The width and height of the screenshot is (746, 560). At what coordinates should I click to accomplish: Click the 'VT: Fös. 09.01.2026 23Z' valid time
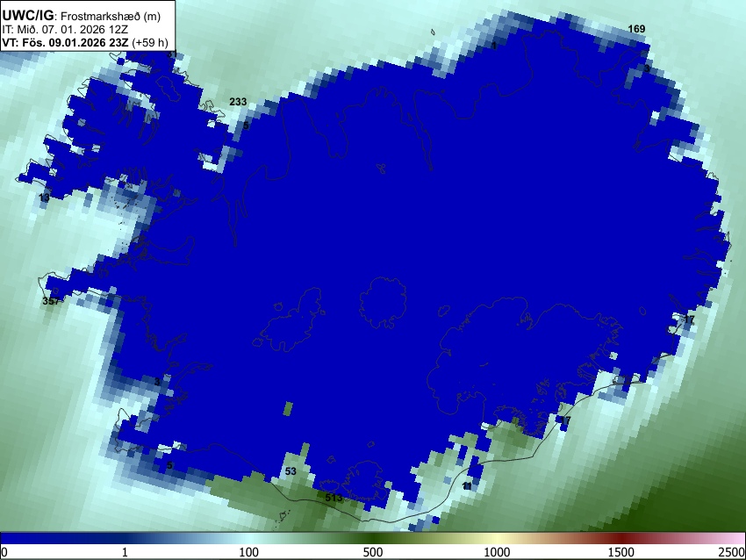pyautogui.click(x=65, y=43)
